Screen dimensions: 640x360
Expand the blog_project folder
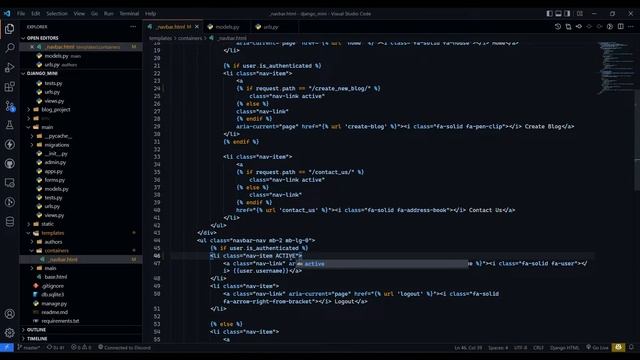(x=56, y=109)
